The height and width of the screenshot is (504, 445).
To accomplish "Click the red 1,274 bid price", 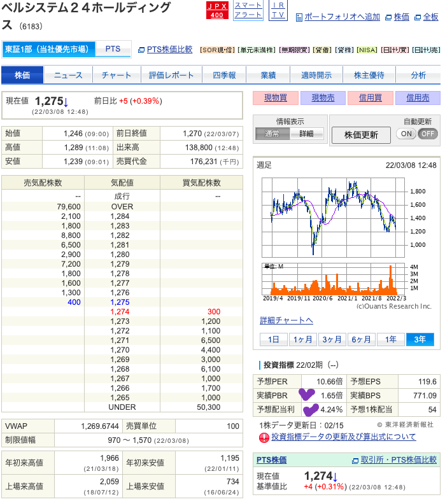I will click(120, 312).
